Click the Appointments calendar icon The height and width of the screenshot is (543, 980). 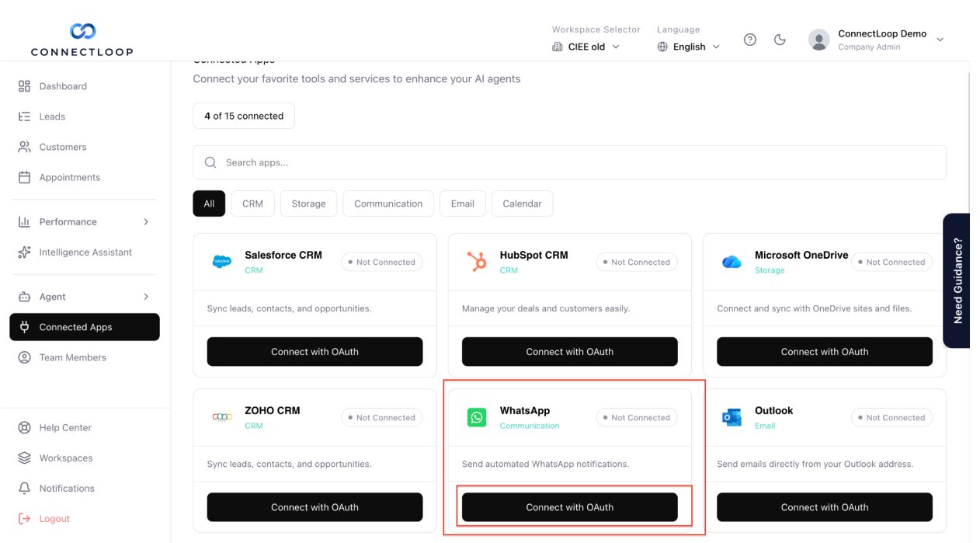pos(24,177)
